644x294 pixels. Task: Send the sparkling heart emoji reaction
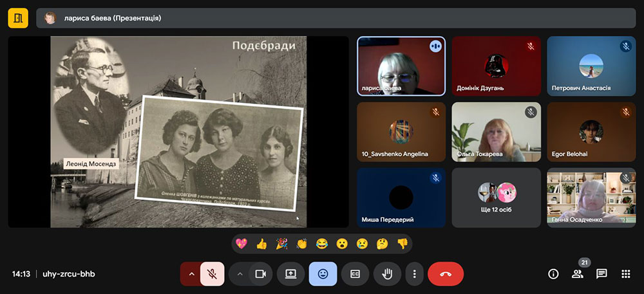241,244
